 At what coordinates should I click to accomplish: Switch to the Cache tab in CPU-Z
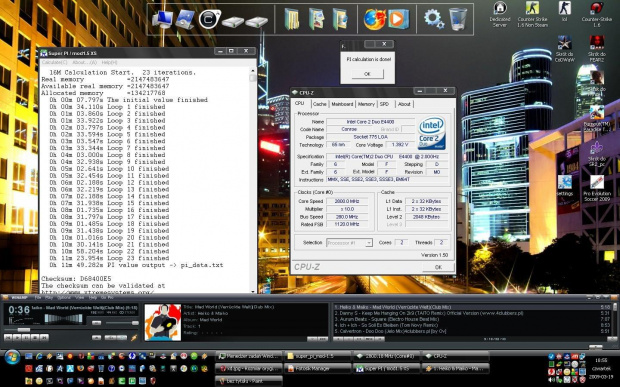point(319,104)
